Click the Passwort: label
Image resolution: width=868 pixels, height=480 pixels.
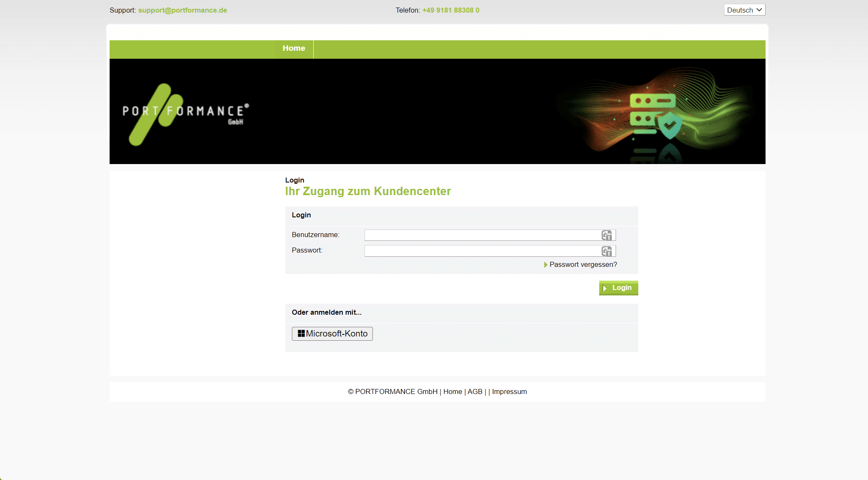tap(307, 250)
